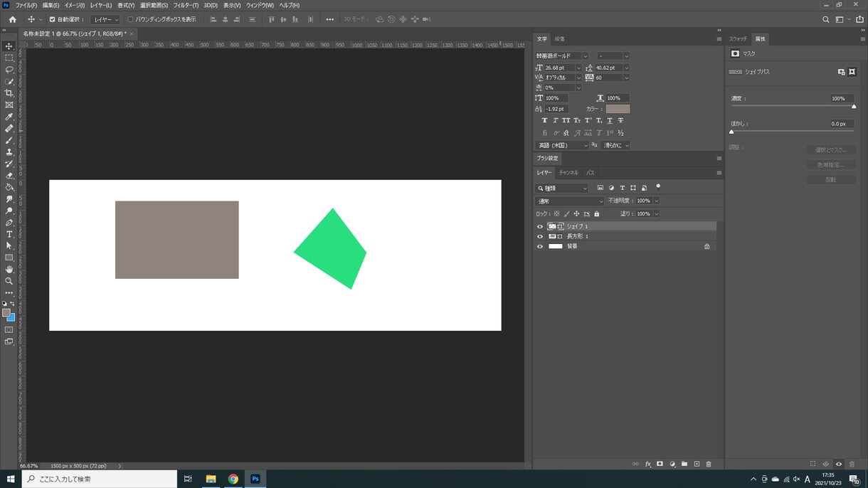Select the Rectangle shape tool

9,258
